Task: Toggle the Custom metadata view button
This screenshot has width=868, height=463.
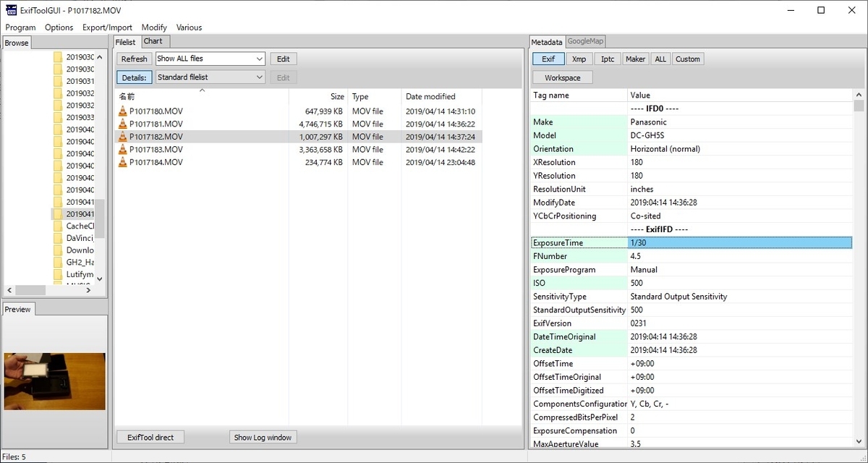Action: [688, 59]
